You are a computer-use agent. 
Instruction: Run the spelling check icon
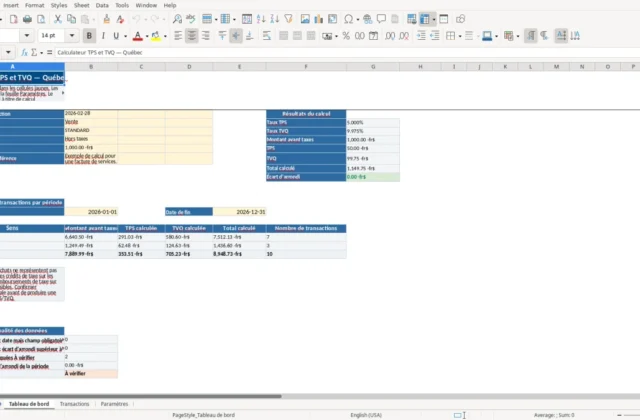[x=191, y=19]
